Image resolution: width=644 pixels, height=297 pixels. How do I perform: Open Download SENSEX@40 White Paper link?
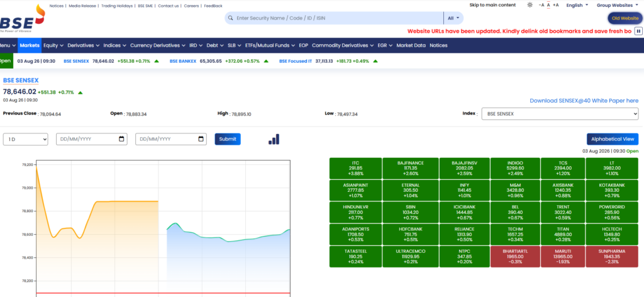(584, 101)
